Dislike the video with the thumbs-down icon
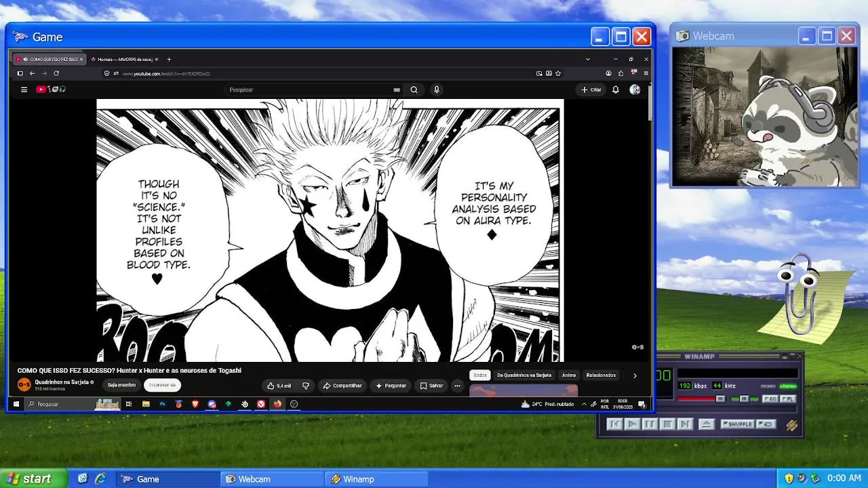The width and height of the screenshot is (868, 488). point(306,386)
